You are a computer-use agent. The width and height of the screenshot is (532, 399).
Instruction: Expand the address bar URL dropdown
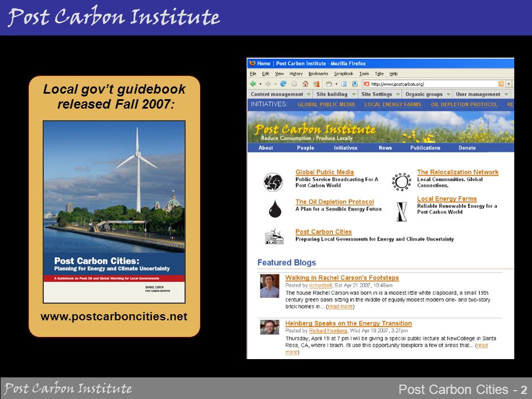[509, 84]
